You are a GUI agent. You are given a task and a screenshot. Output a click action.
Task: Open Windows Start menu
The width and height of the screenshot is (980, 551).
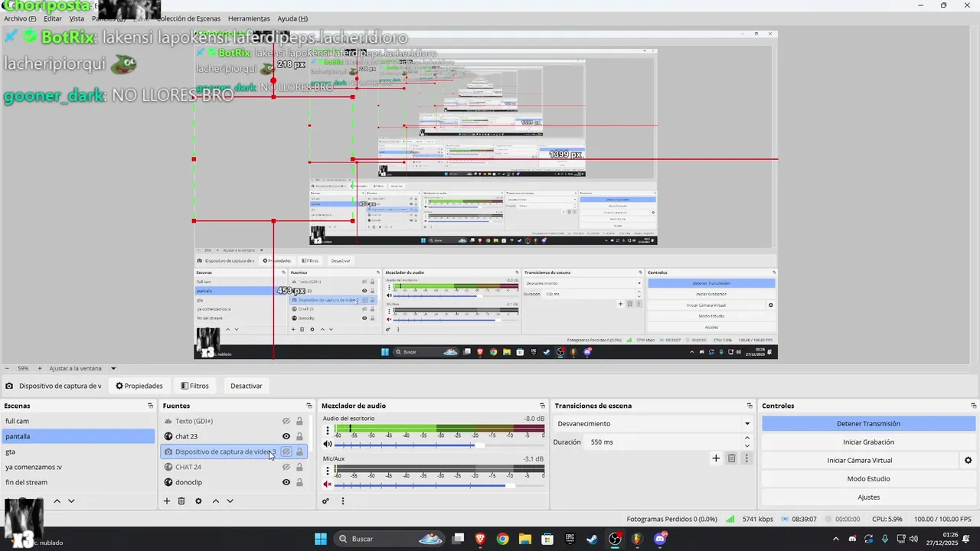(320, 539)
